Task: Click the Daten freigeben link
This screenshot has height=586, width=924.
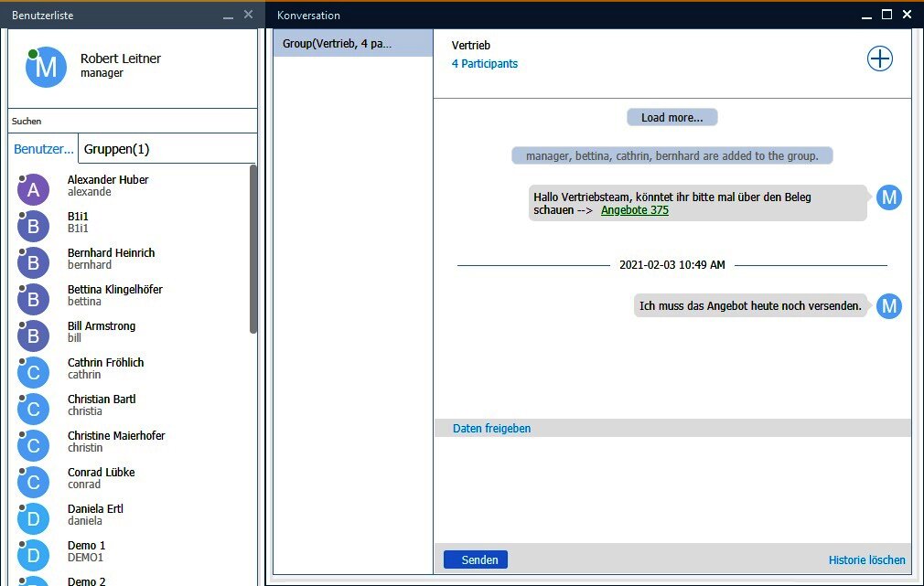Action: (x=491, y=428)
